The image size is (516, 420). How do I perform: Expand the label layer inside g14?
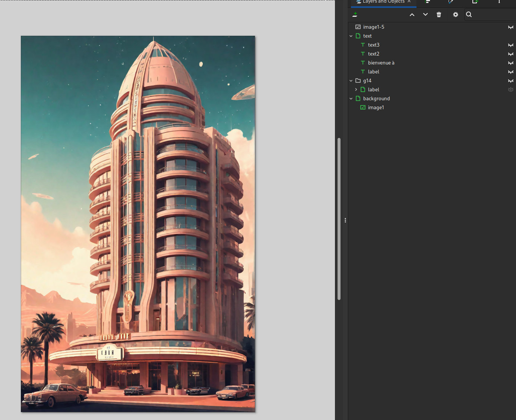tap(356, 90)
